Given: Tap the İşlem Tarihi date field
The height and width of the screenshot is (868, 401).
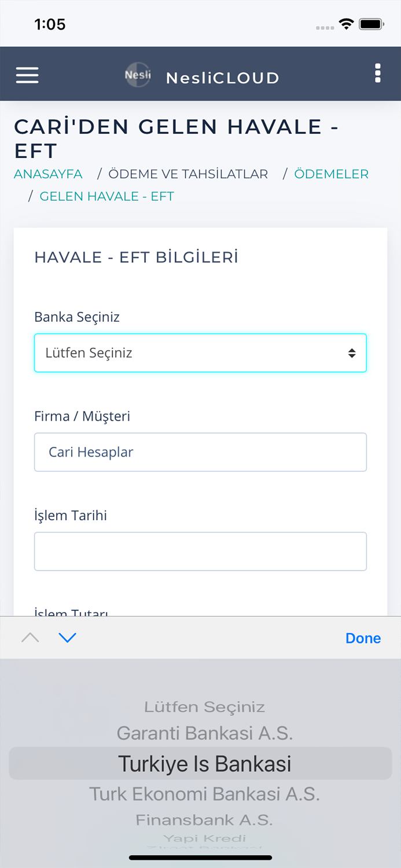Looking at the screenshot, I should [x=200, y=551].
